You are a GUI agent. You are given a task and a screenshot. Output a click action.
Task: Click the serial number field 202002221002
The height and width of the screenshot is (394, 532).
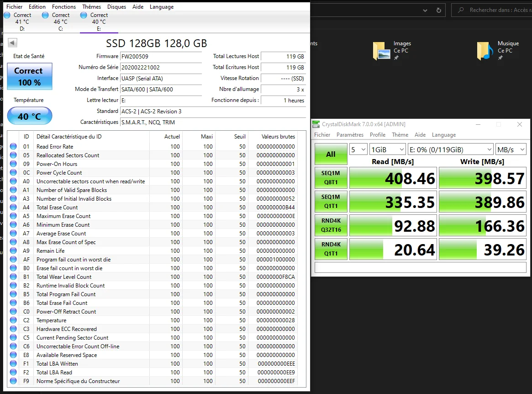point(161,67)
